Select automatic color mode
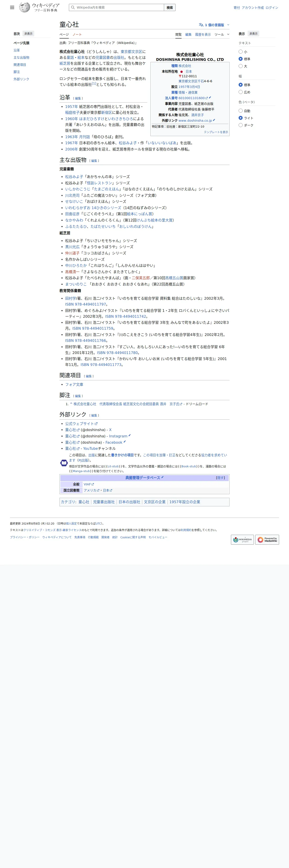This screenshot has width=289, height=868. click(241, 111)
